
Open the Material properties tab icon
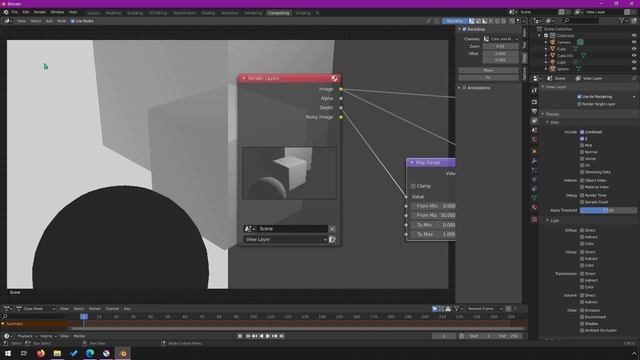click(534, 207)
